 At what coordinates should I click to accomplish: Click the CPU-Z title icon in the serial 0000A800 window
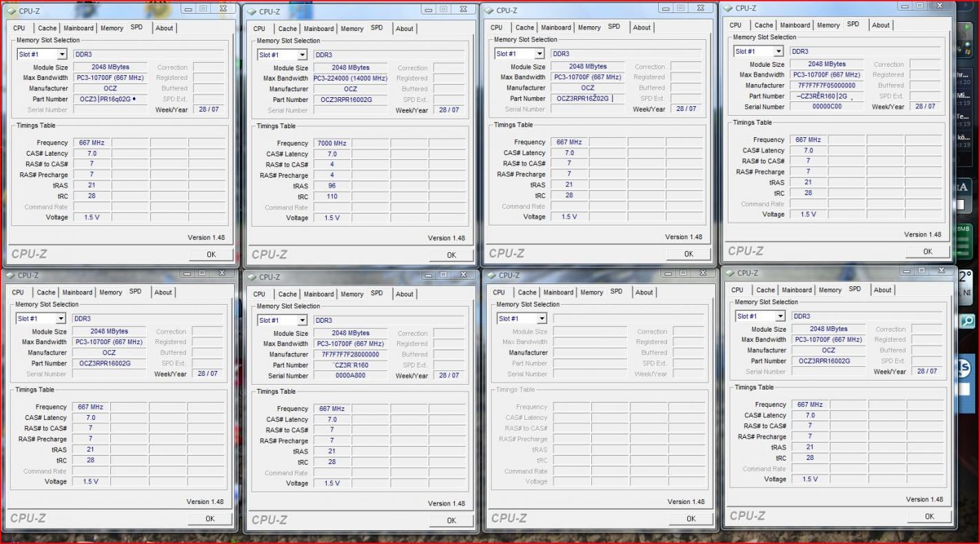[252, 277]
